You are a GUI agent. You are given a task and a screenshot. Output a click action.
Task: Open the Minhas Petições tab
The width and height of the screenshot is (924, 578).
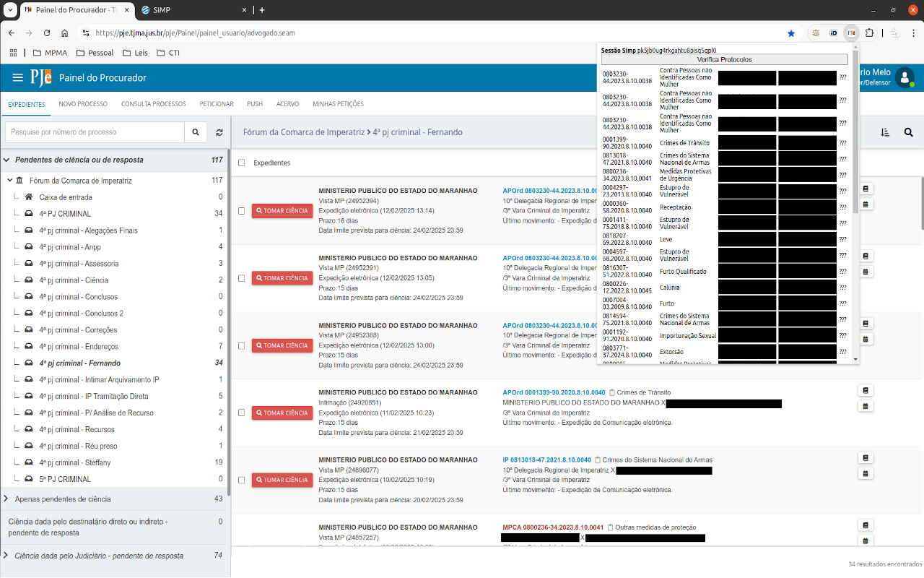coord(338,104)
